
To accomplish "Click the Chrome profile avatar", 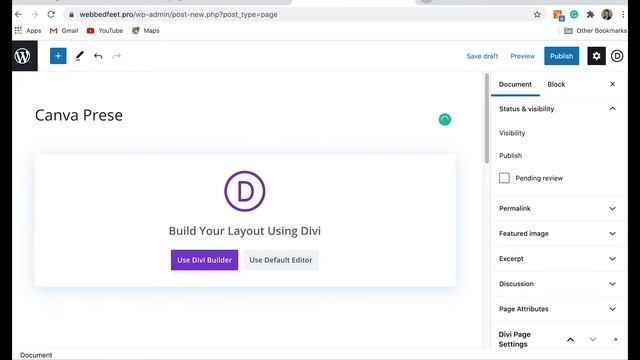I will [x=607, y=14].
